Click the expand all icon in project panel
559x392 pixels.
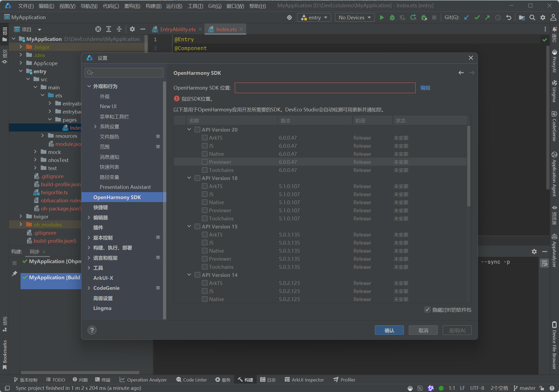coord(109,29)
